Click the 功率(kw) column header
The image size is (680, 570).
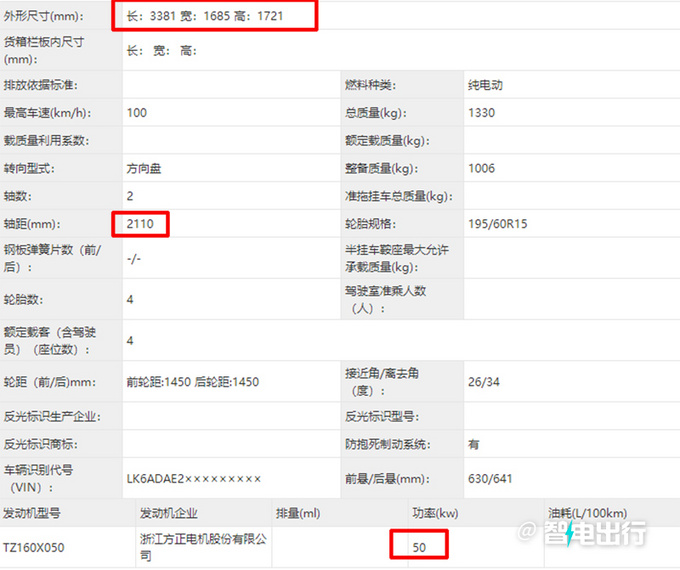tap(435, 513)
